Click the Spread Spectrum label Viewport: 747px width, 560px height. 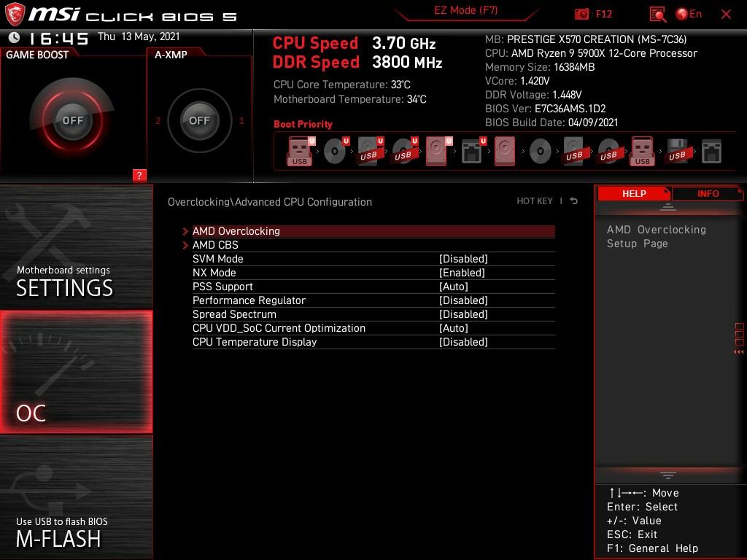[x=234, y=314]
